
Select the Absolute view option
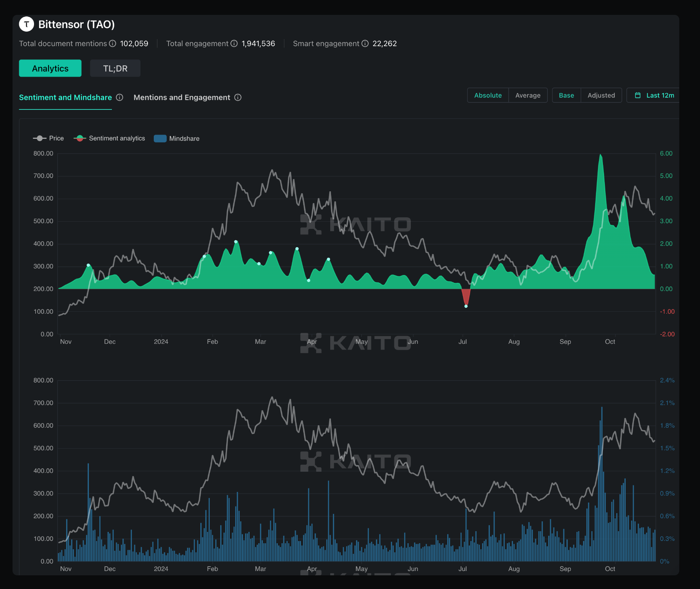click(x=488, y=95)
